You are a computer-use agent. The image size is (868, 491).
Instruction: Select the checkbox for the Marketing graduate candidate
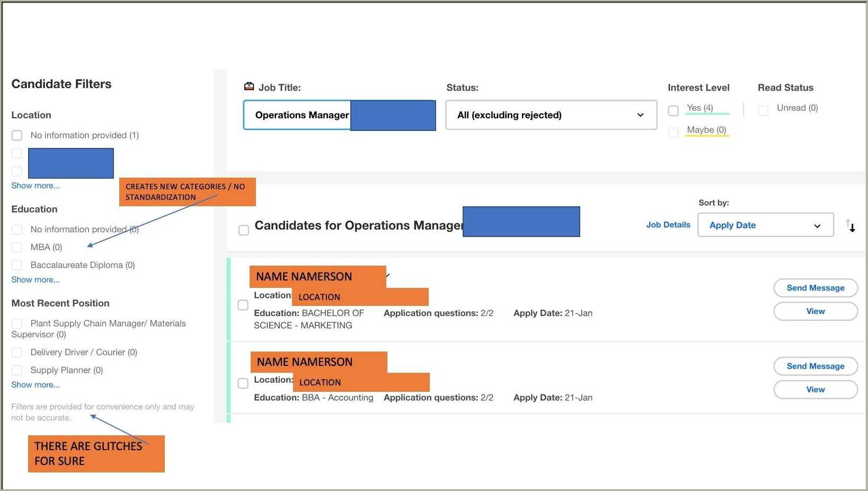coord(243,305)
